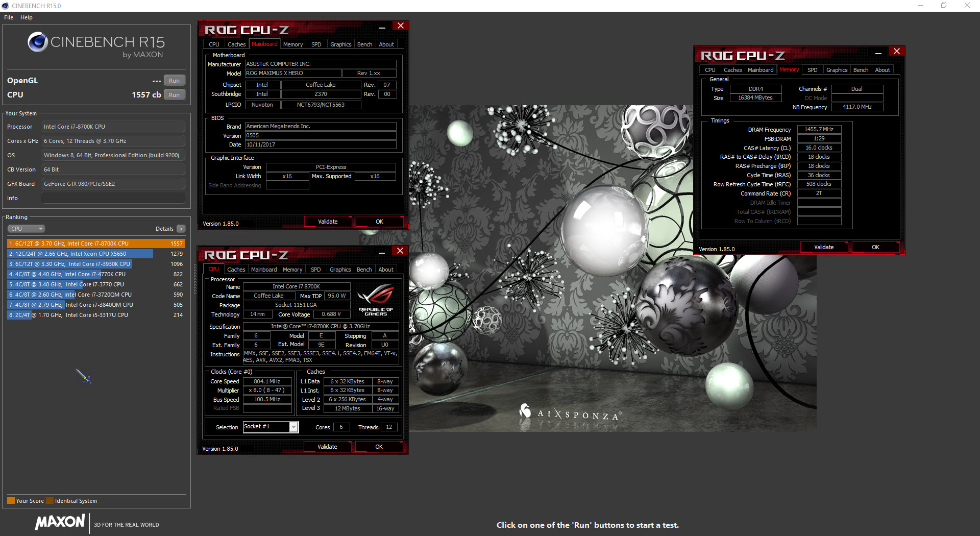Click the MAXON logo at bottom
Viewport: 980px width, 536px height.
[60, 522]
